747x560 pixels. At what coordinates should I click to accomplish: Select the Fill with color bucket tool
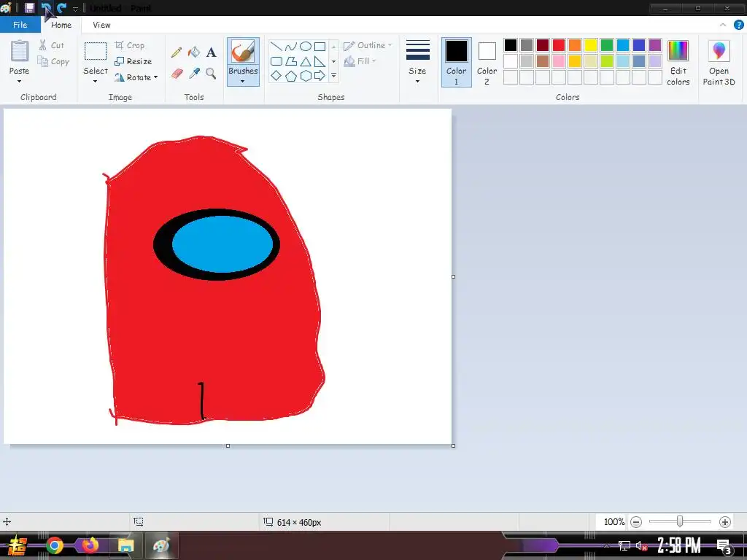point(194,52)
